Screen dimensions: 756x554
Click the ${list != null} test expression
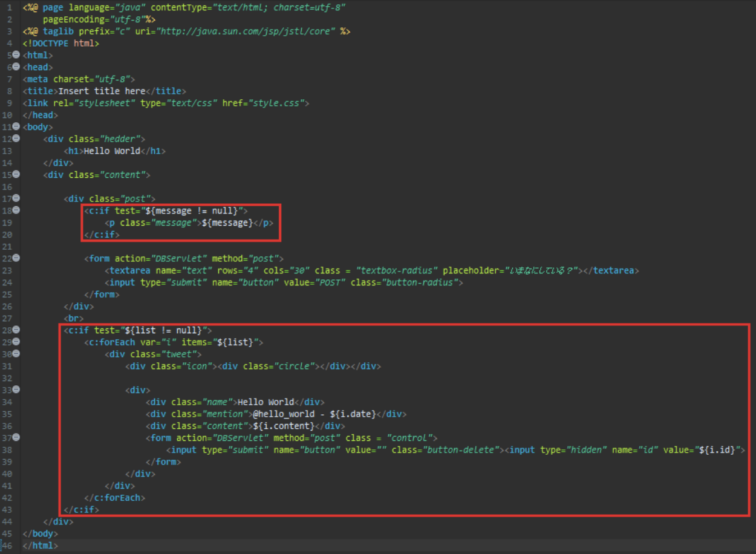[x=163, y=330]
